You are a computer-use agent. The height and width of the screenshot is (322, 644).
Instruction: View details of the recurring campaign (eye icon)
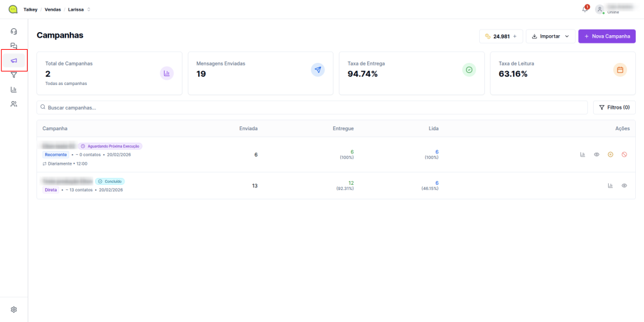coord(597,155)
